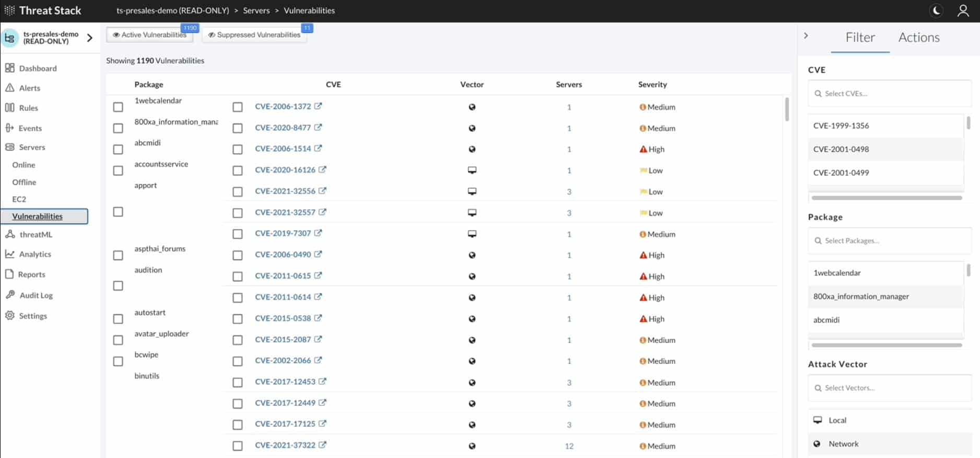Collapse the filter side panel arrow
This screenshot has height=458, width=980.
(x=806, y=36)
